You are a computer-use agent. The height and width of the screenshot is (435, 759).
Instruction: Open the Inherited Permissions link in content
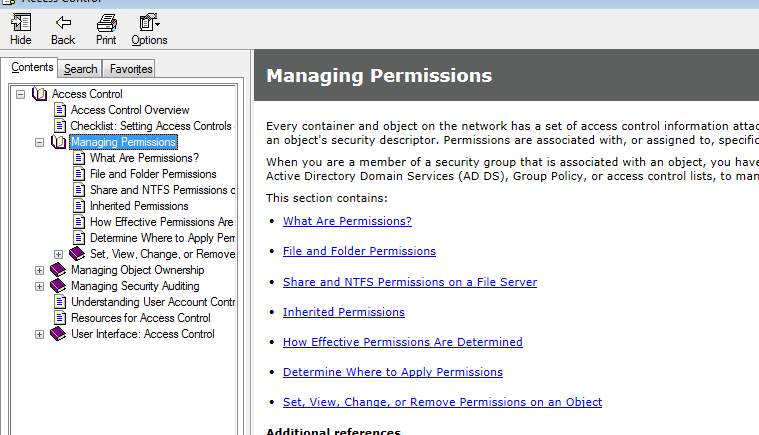(x=344, y=312)
